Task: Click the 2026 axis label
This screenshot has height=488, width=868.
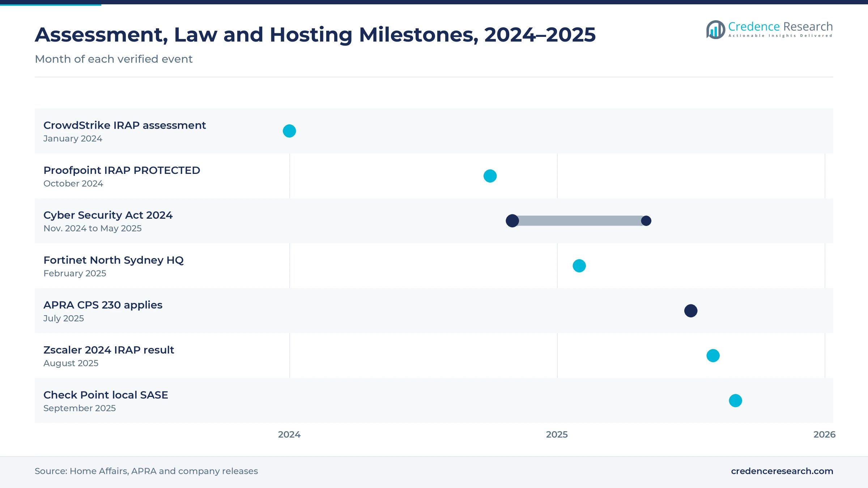Action: pos(825,435)
